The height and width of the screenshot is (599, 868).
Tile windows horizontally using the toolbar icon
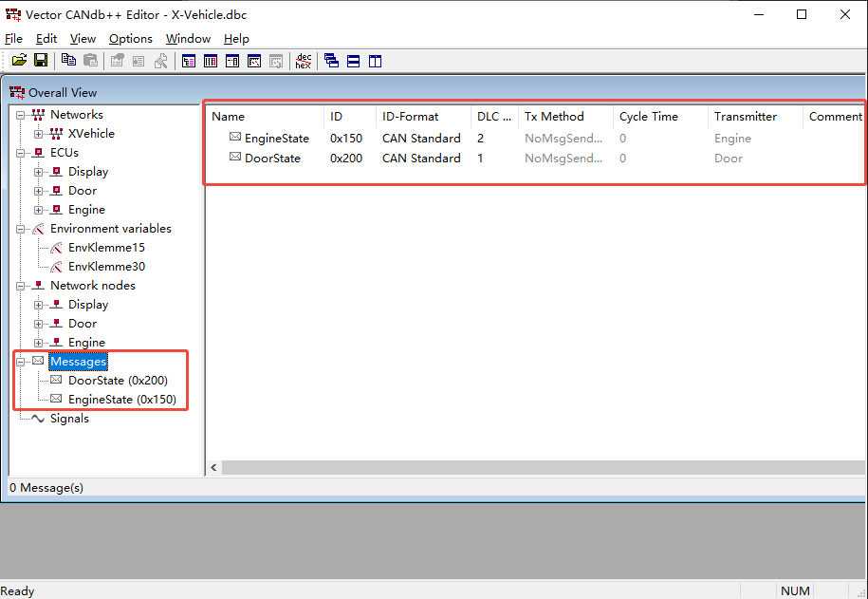(x=353, y=61)
